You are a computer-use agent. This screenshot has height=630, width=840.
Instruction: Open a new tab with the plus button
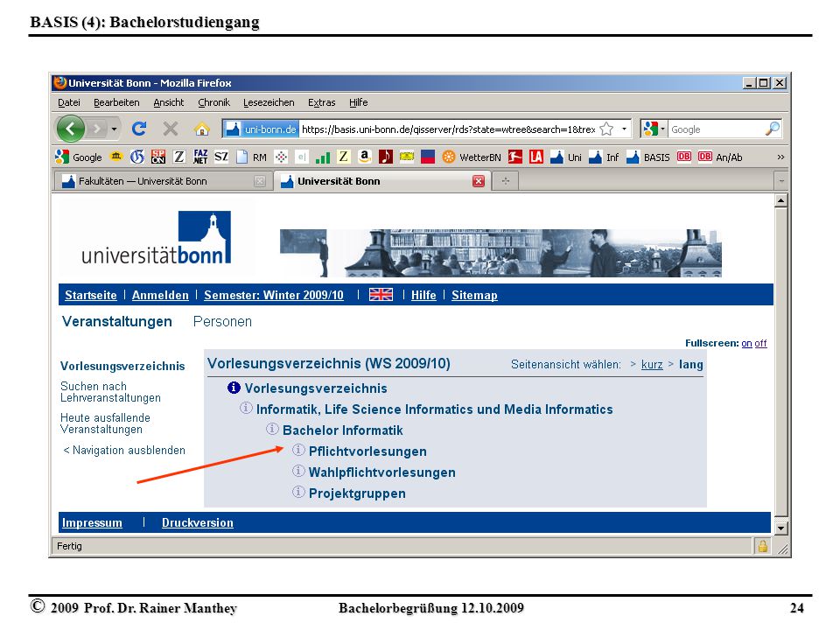(505, 181)
